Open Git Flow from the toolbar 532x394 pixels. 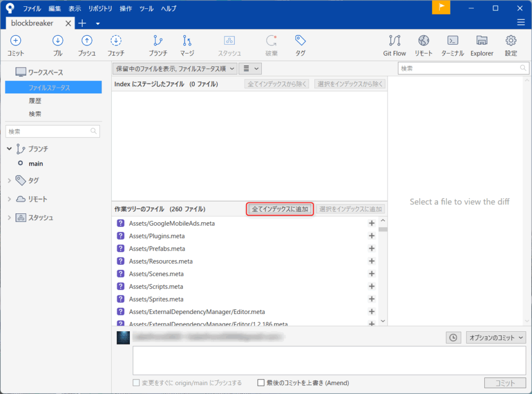(x=394, y=45)
